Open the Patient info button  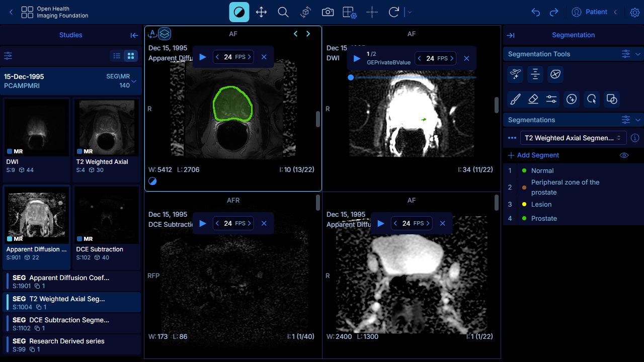point(590,12)
